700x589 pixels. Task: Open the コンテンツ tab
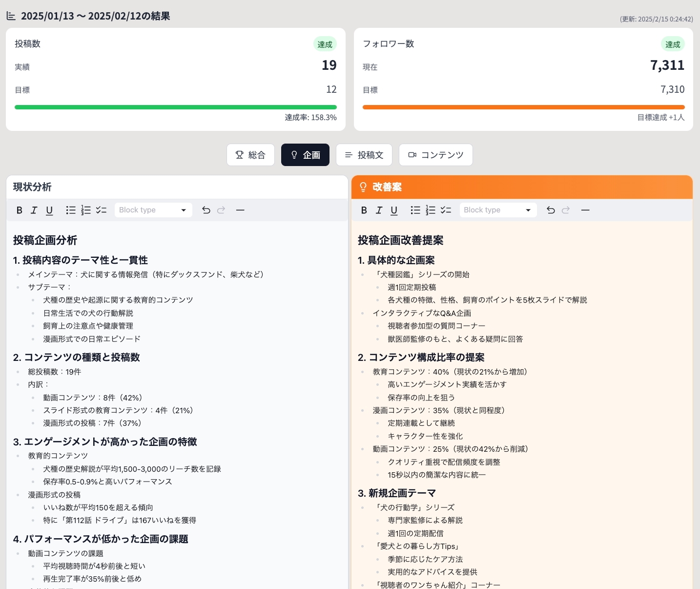click(x=435, y=155)
